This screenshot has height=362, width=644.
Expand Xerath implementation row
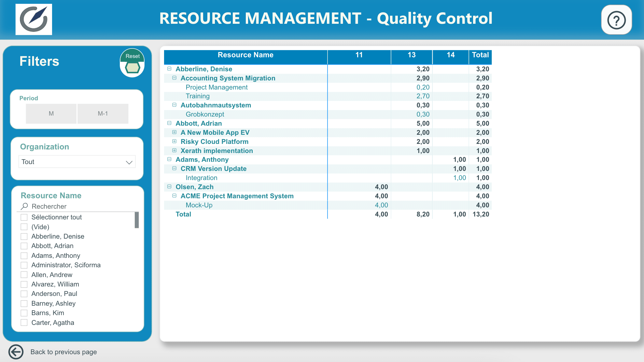point(174,150)
